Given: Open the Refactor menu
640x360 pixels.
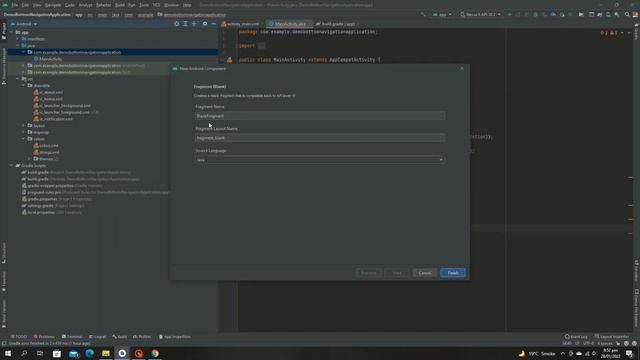Looking at the screenshot, I should coord(104,5).
